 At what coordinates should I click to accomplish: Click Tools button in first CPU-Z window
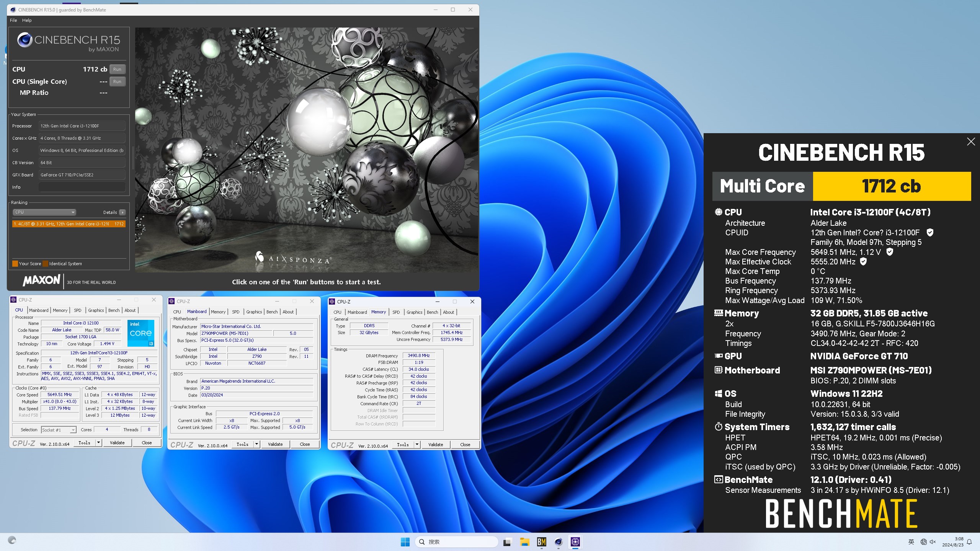(84, 443)
